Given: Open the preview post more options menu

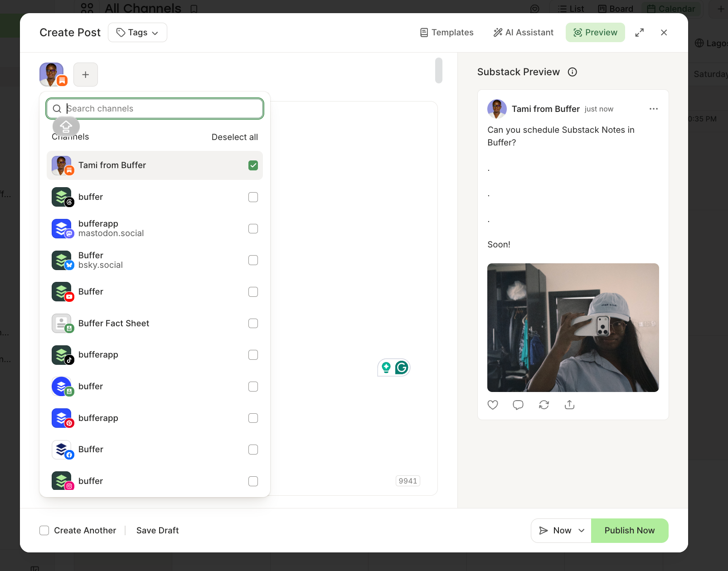Looking at the screenshot, I should coord(654,109).
